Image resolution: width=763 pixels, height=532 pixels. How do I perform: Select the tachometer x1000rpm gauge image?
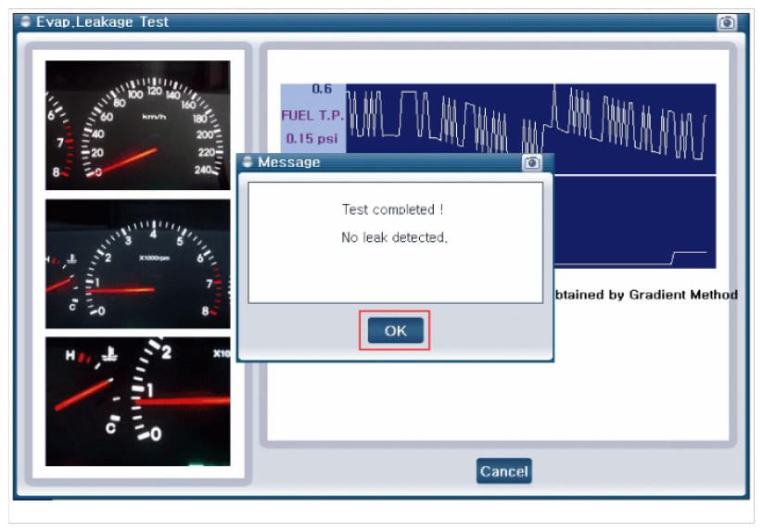click(x=138, y=263)
